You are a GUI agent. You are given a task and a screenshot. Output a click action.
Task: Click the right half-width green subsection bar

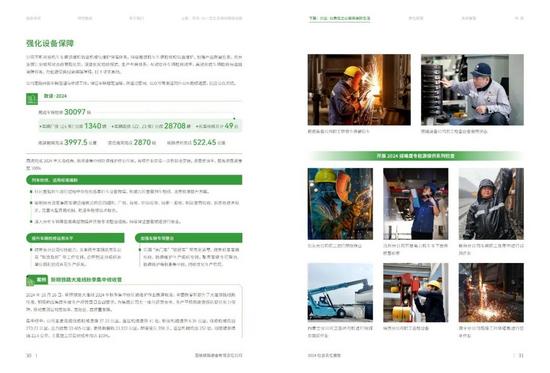pyautogui.click(x=188, y=238)
